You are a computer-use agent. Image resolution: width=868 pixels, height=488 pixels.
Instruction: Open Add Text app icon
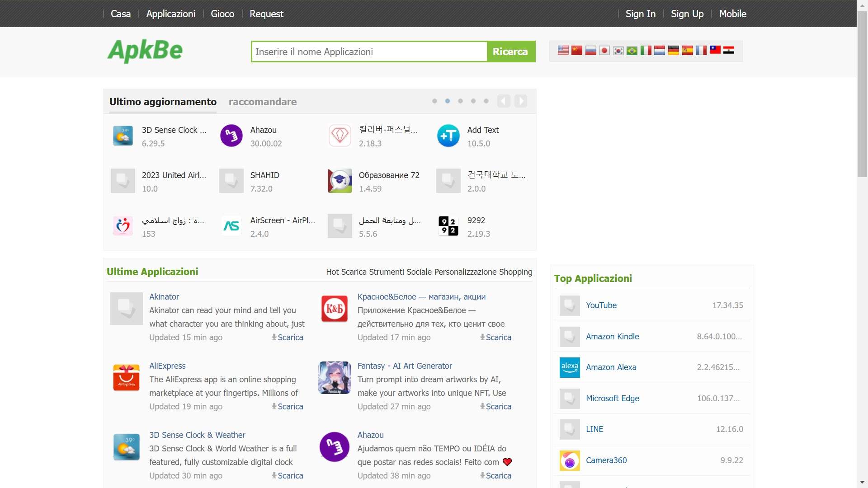pos(448,136)
